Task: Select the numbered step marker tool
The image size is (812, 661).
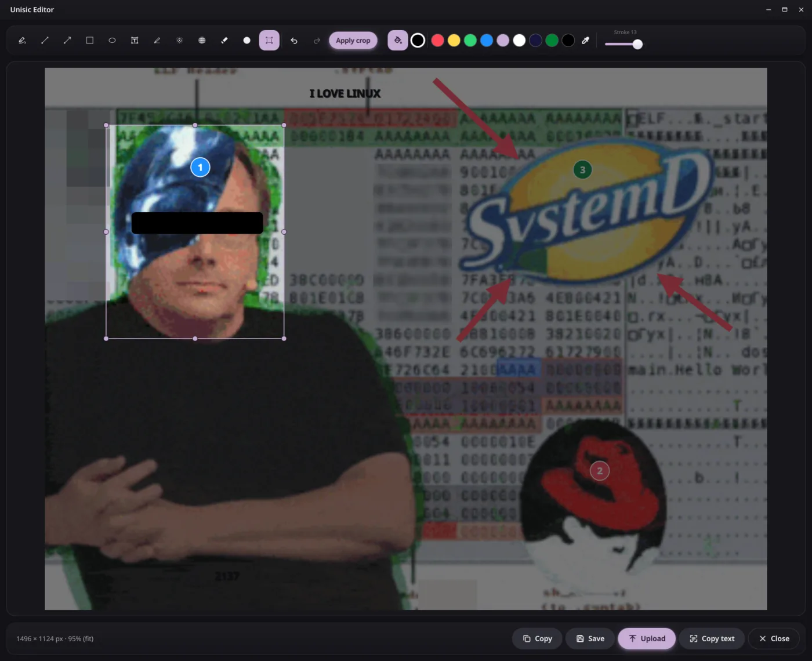Action: click(246, 41)
